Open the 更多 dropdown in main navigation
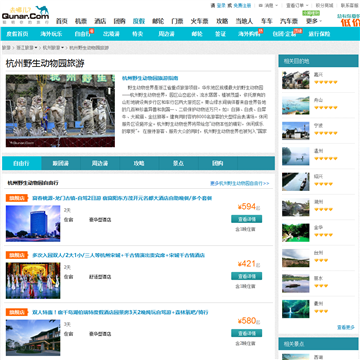Viewport: 360px width, 360px height. pyautogui.click(x=314, y=21)
